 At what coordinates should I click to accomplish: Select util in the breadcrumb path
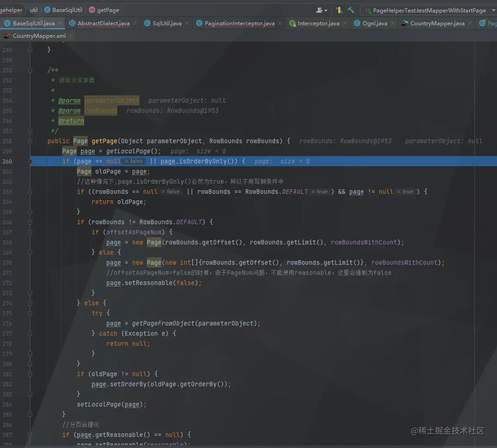[34, 10]
